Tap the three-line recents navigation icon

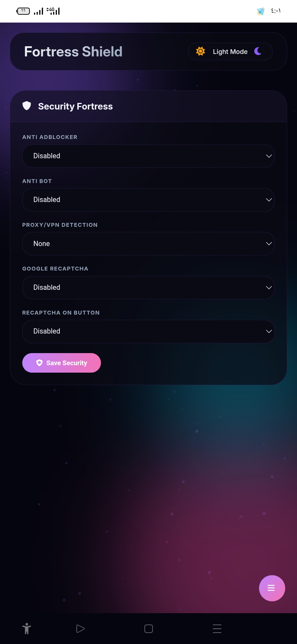[217, 629]
